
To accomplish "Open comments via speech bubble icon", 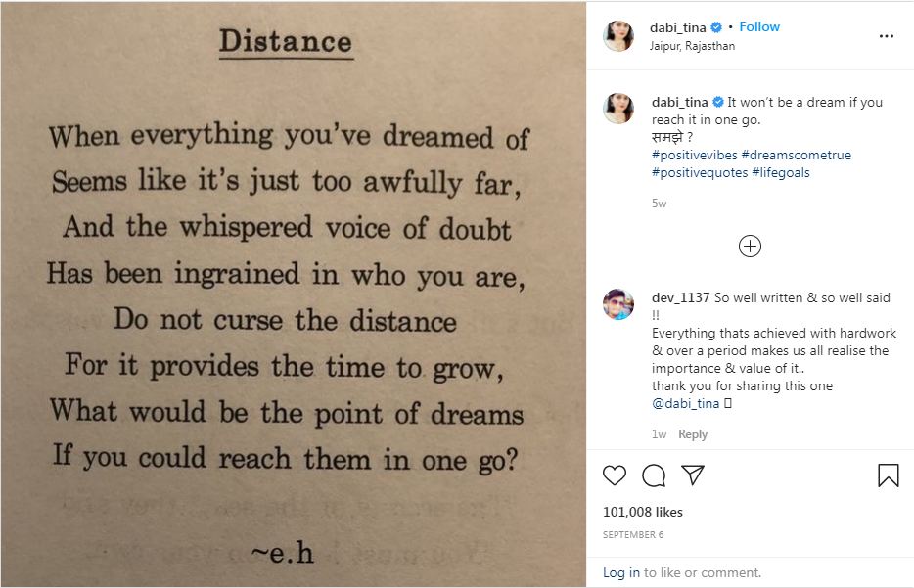I will [x=654, y=475].
